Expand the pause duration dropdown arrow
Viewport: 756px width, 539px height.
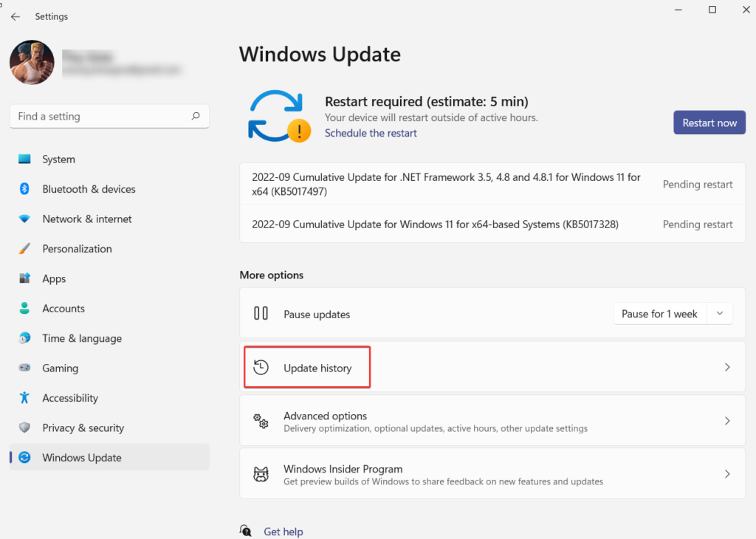720,313
